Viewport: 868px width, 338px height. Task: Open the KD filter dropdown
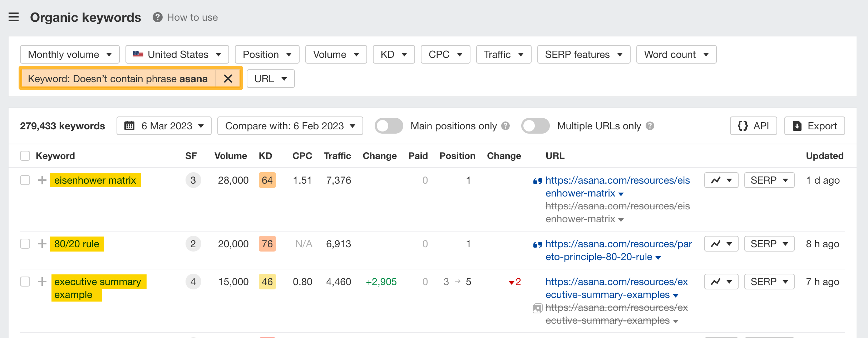tap(394, 54)
